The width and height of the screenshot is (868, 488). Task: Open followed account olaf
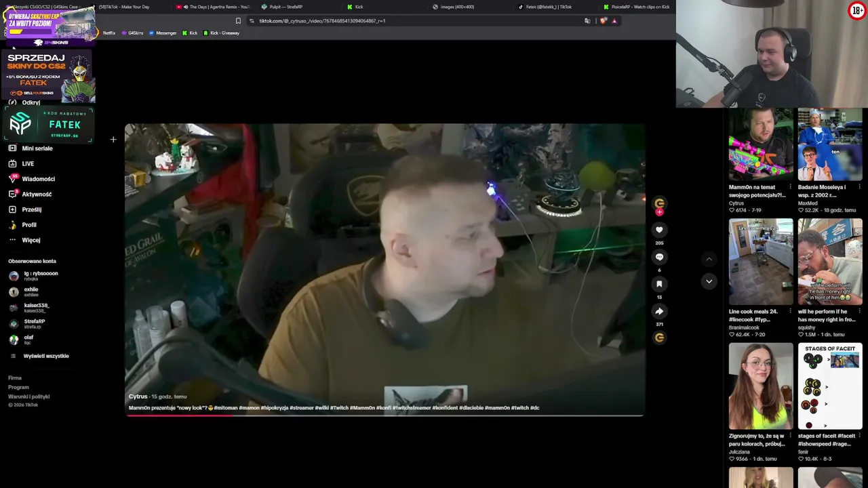tap(21, 340)
